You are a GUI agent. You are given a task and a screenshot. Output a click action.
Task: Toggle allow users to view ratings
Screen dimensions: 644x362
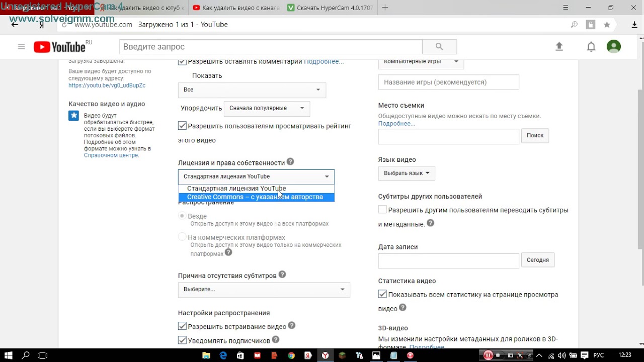[x=182, y=126]
